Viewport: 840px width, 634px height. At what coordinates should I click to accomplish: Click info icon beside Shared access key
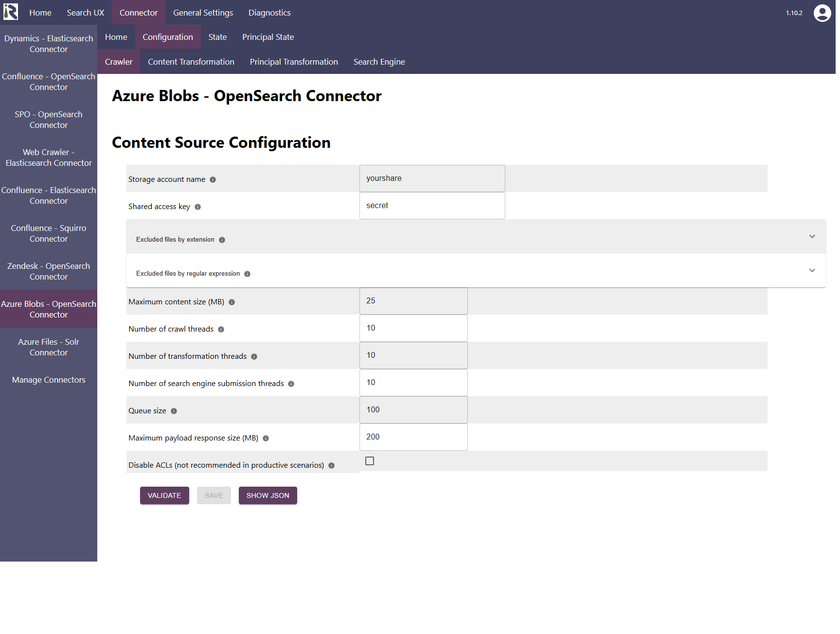pyautogui.click(x=197, y=207)
